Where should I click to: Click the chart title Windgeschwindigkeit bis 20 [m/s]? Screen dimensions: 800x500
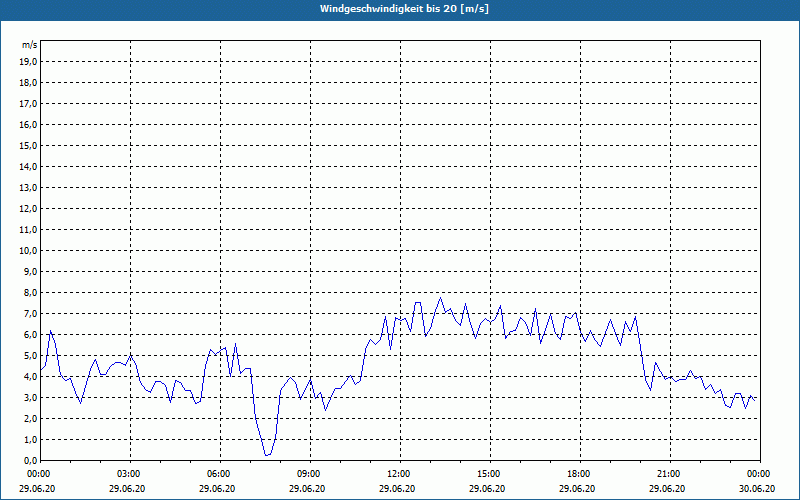[404, 9]
